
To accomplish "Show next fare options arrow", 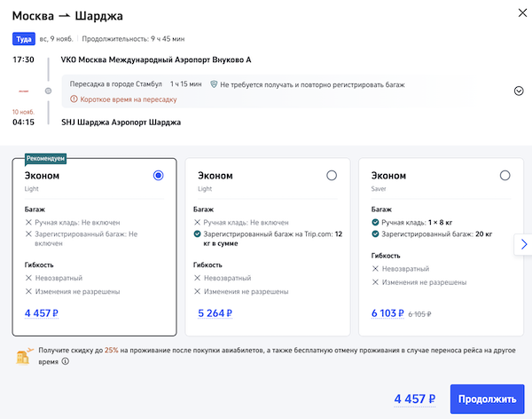I will pyautogui.click(x=523, y=244).
